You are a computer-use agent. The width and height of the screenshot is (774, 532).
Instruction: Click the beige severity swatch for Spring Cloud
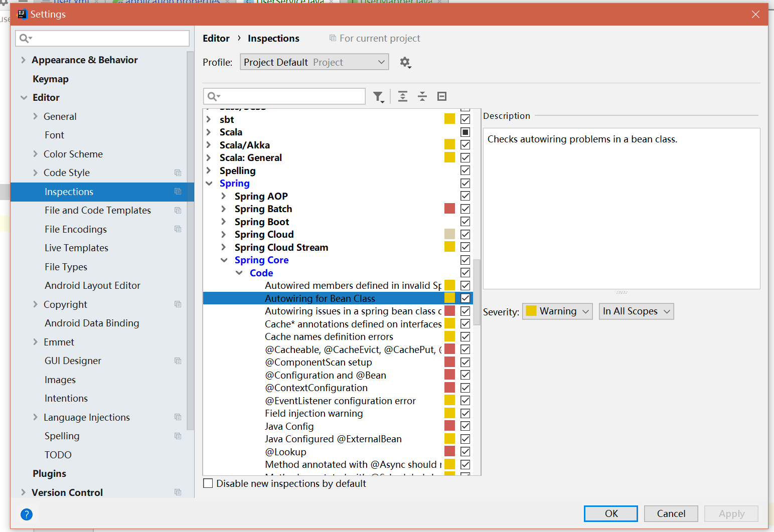pyautogui.click(x=450, y=234)
